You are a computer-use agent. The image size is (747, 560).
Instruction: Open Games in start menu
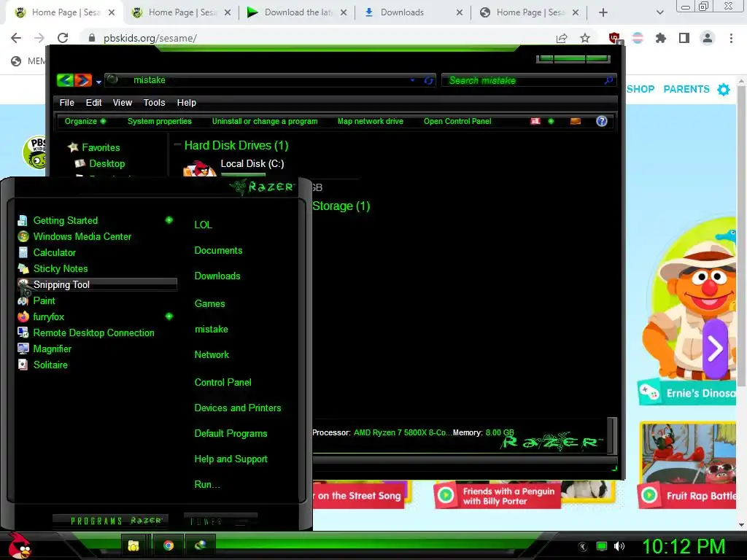[x=209, y=304]
